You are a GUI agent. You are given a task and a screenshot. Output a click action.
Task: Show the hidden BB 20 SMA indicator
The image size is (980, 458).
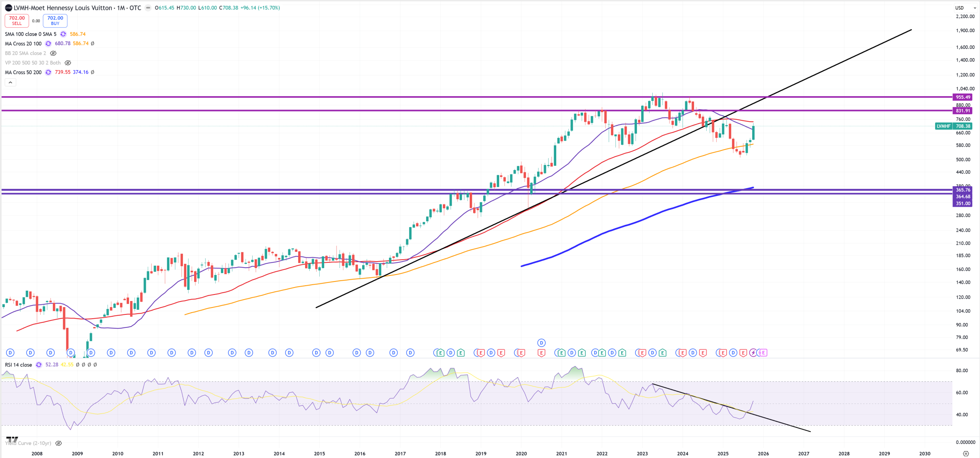(x=54, y=53)
